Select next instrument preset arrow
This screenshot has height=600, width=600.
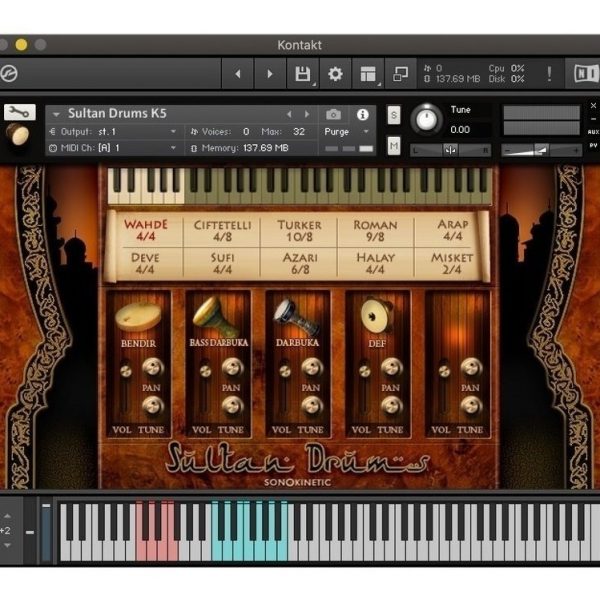tap(307, 114)
